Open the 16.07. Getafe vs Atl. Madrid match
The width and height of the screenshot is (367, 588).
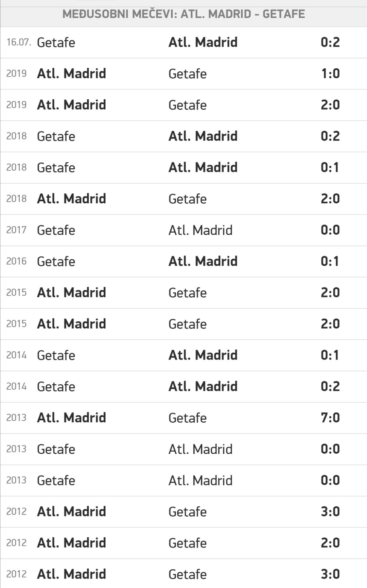tap(183, 43)
